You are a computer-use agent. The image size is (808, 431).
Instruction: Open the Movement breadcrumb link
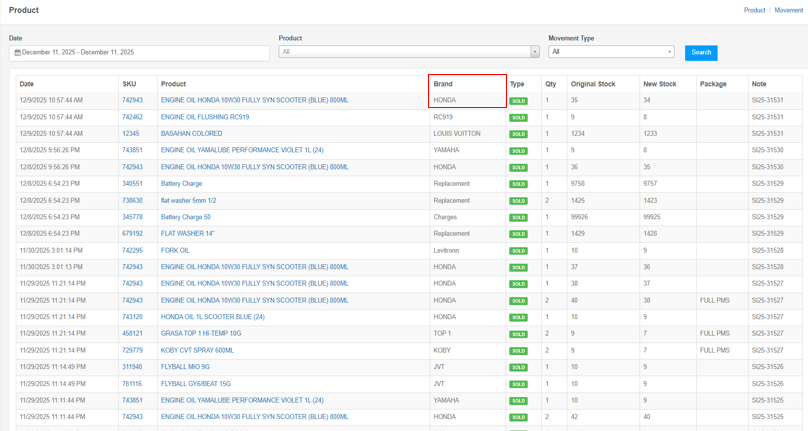[788, 10]
